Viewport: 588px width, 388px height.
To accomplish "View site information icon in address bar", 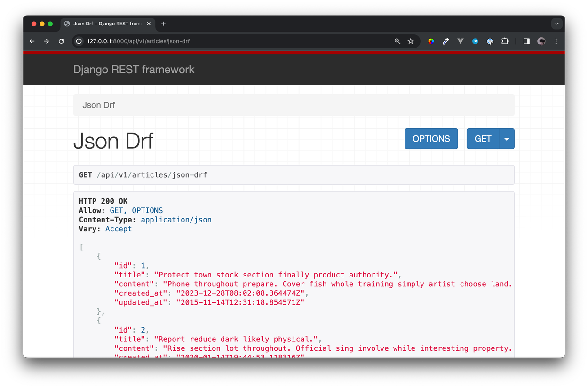I will coord(79,41).
